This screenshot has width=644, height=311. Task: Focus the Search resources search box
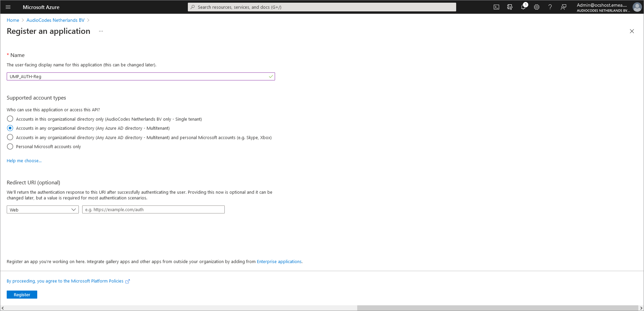[x=322, y=7]
